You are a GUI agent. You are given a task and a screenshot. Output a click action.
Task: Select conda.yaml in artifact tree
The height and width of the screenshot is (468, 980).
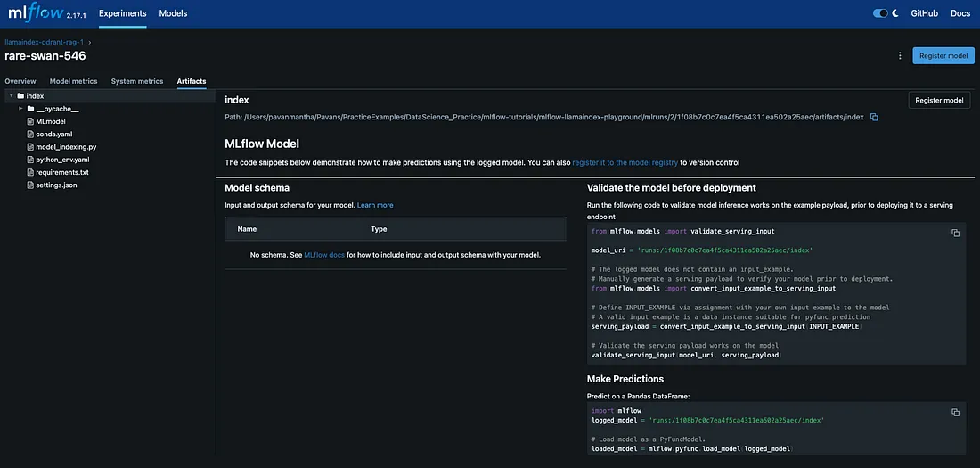click(55, 134)
